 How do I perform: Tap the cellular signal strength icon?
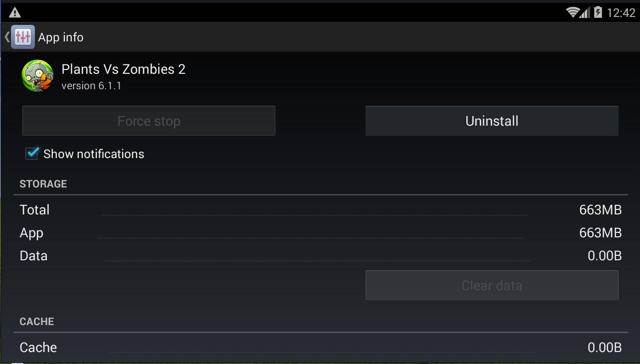[585, 12]
